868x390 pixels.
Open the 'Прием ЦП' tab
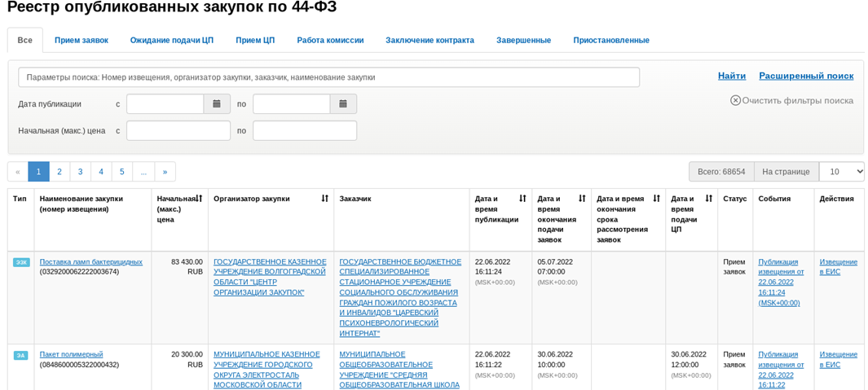255,41
